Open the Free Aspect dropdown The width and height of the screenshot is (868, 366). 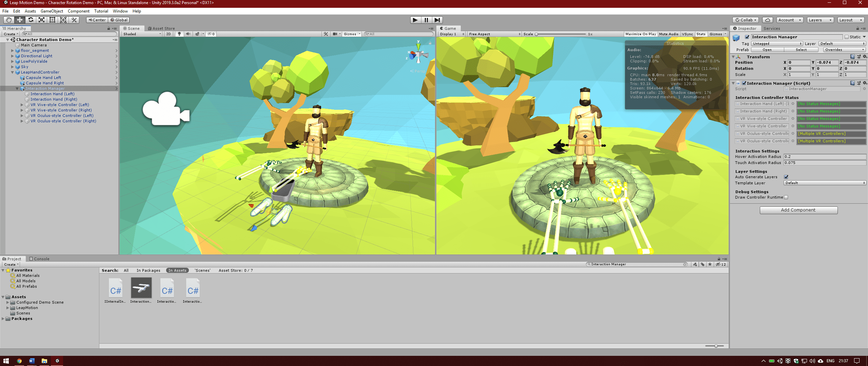click(495, 34)
